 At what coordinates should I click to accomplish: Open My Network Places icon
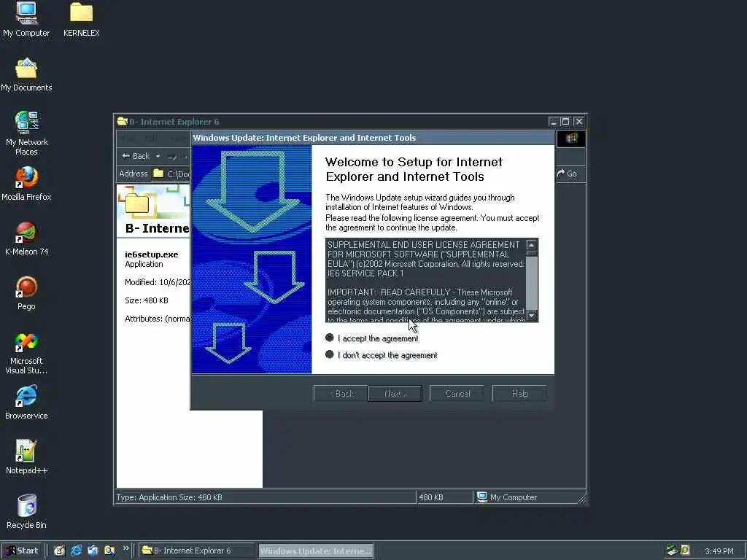click(27, 133)
